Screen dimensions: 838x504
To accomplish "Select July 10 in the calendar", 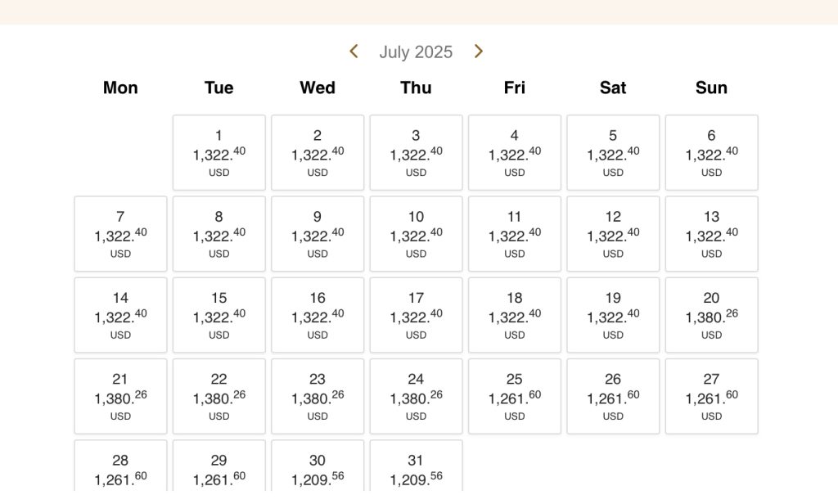I will [416, 234].
